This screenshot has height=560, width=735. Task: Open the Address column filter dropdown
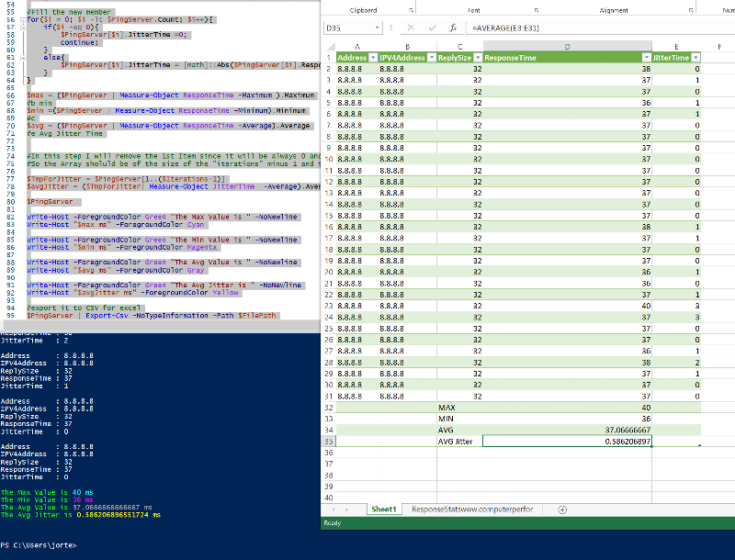(374, 57)
